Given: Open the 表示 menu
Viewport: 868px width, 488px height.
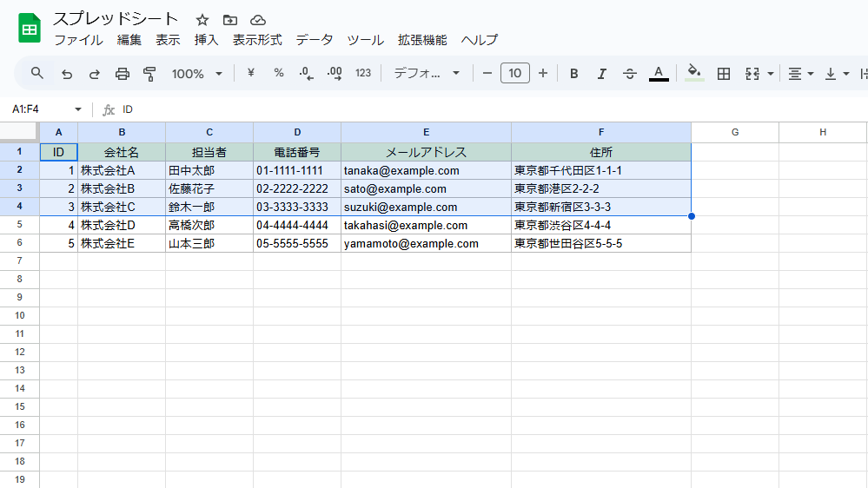Looking at the screenshot, I should click(x=168, y=40).
